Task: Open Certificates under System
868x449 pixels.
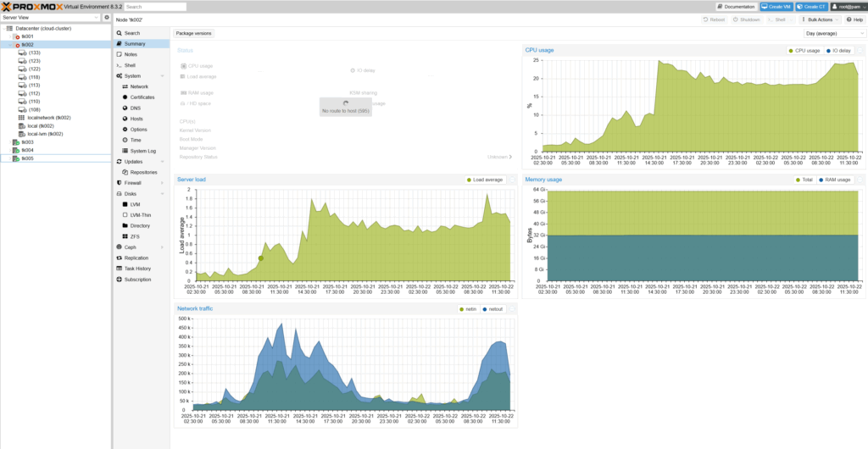Action: tap(142, 97)
